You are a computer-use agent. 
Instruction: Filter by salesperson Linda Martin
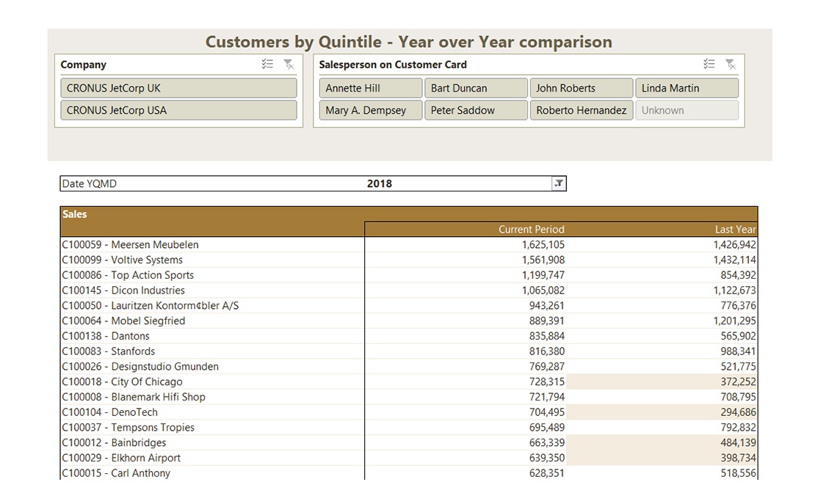687,88
